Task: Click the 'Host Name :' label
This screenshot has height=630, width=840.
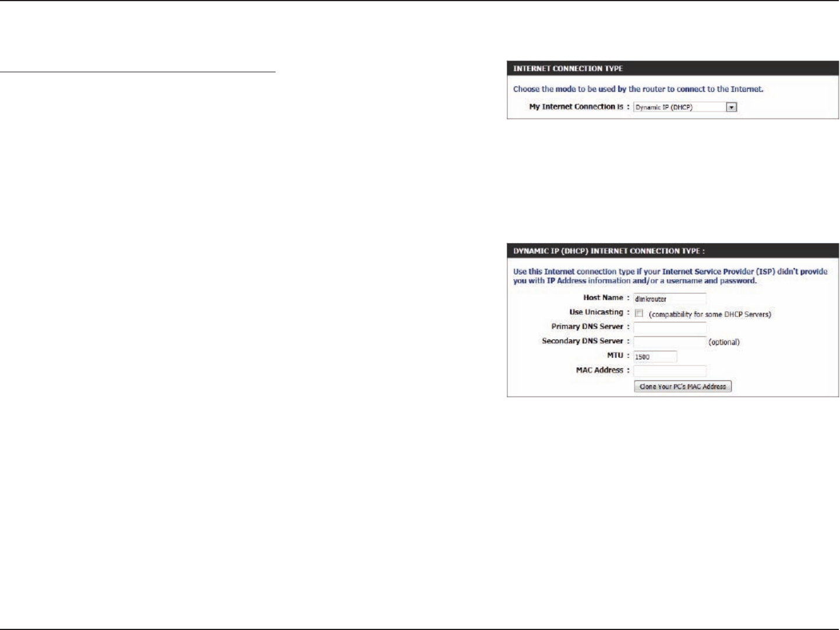Action: pos(606,298)
